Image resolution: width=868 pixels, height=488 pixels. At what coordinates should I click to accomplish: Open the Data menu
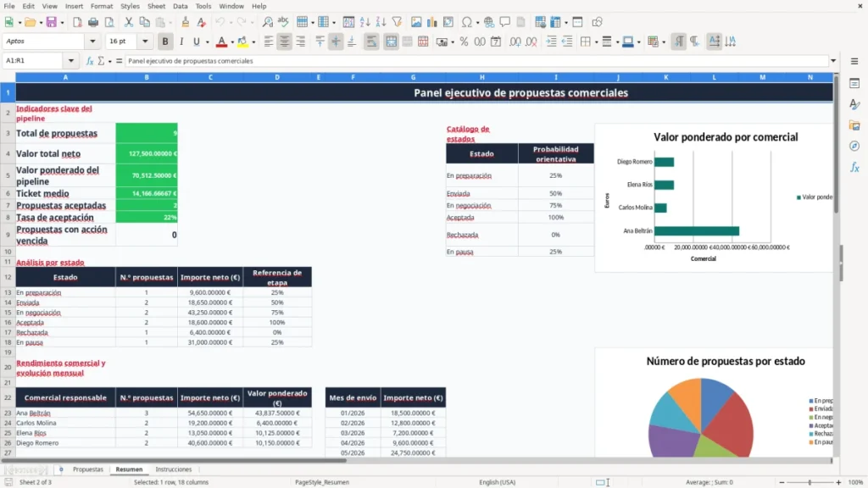pyautogui.click(x=180, y=6)
